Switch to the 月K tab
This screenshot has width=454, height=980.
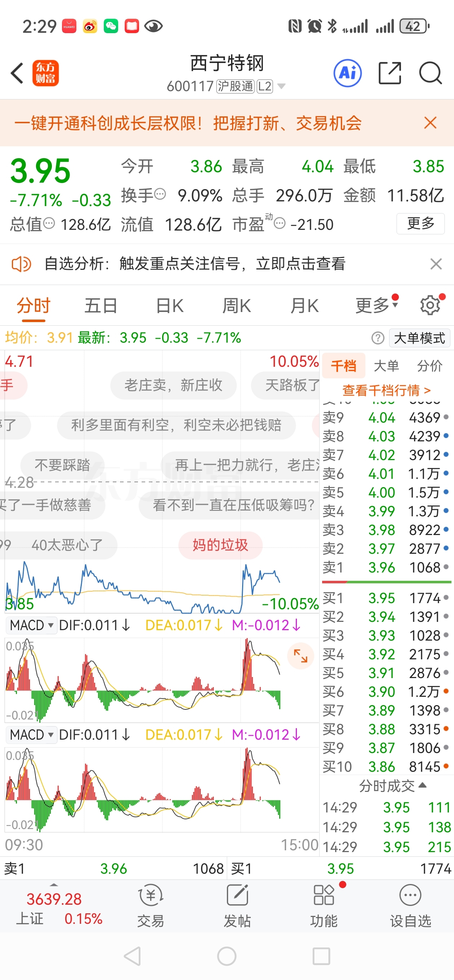point(304,305)
